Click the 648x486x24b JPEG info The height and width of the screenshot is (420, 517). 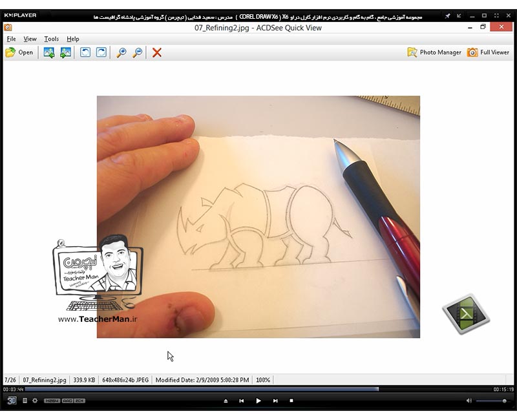[125, 380]
